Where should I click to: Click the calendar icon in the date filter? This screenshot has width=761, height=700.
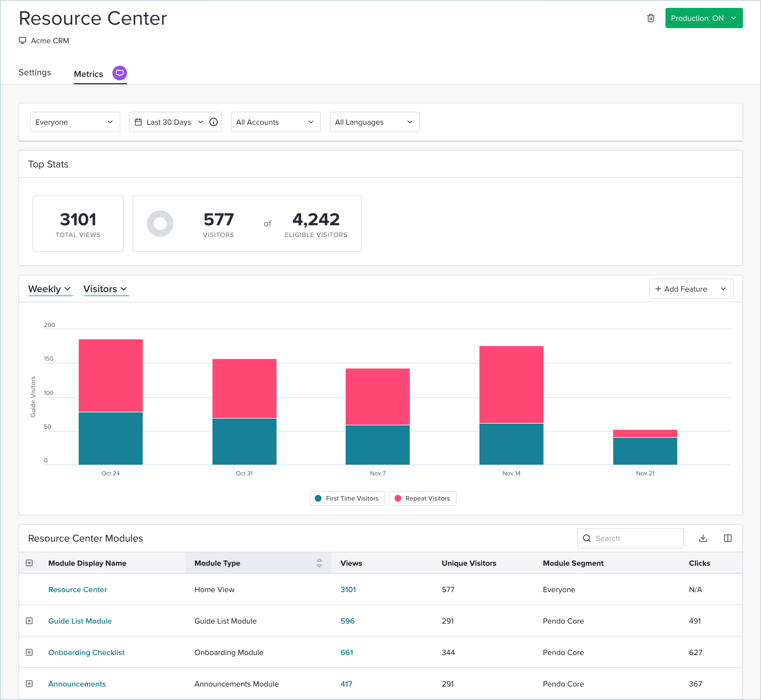[x=139, y=122]
